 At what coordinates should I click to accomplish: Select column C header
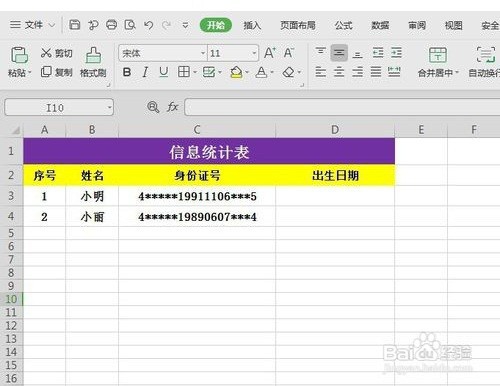point(197,130)
